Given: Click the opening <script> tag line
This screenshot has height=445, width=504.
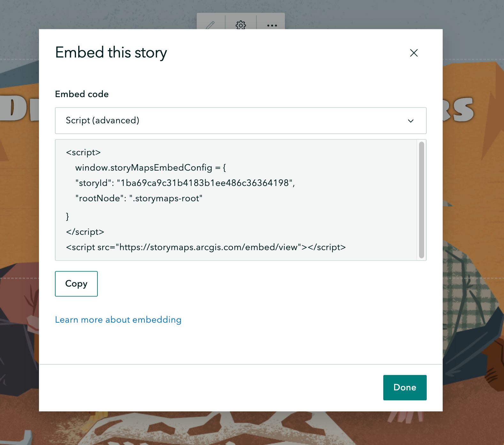Looking at the screenshot, I should pos(83,152).
